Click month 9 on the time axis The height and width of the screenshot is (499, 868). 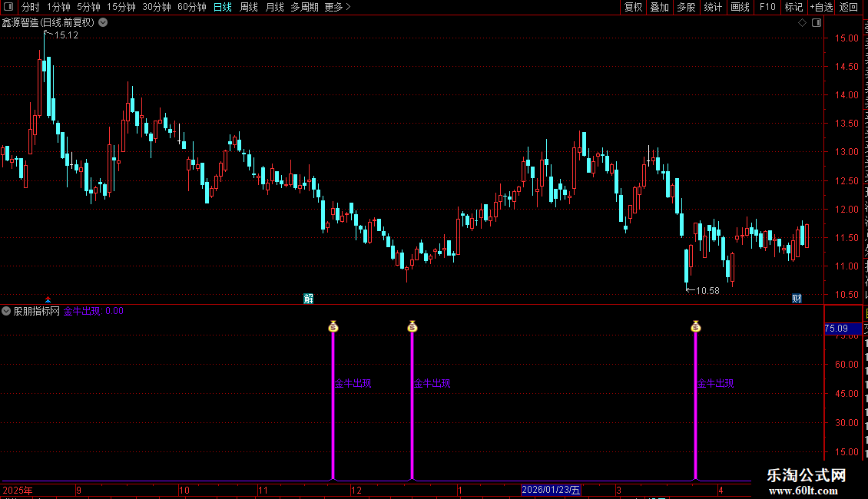point(79,490)
